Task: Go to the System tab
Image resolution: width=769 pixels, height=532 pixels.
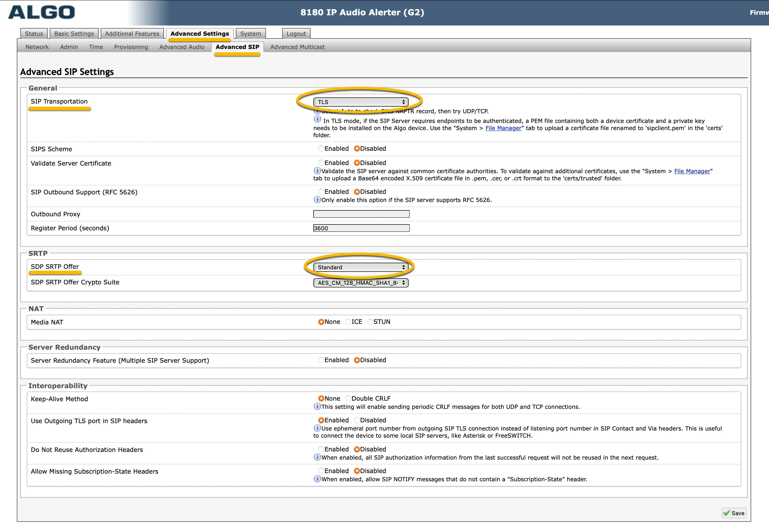Action: pyautogui.click(x=251, y=34)
